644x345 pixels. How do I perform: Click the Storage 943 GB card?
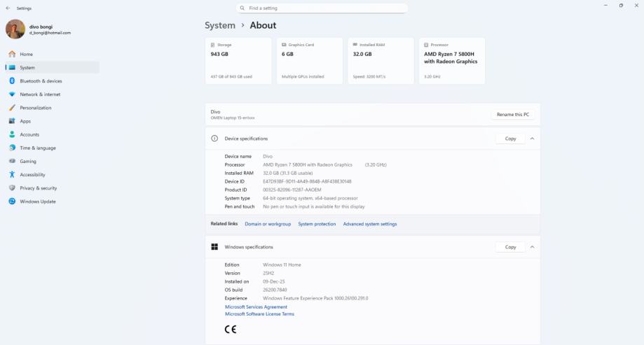[238, 61]
